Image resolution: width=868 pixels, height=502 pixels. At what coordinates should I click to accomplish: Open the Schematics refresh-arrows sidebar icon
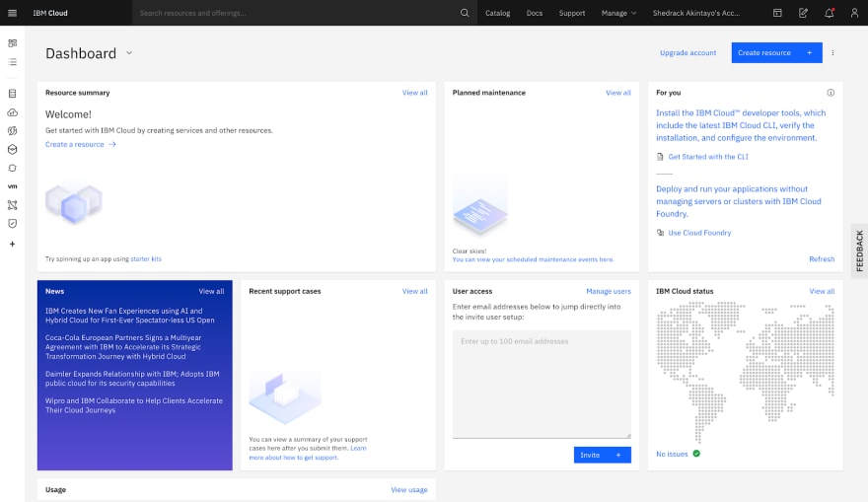coord(12,169)
